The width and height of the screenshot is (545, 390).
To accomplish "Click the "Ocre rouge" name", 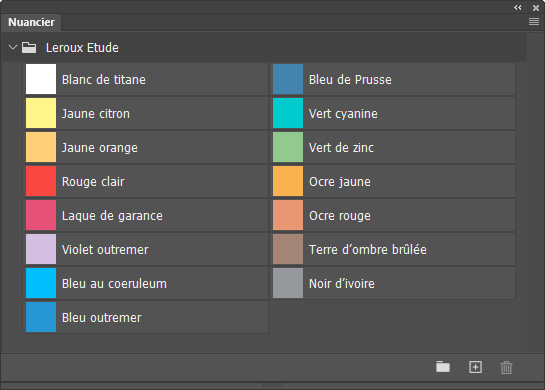I will (340, 216).
